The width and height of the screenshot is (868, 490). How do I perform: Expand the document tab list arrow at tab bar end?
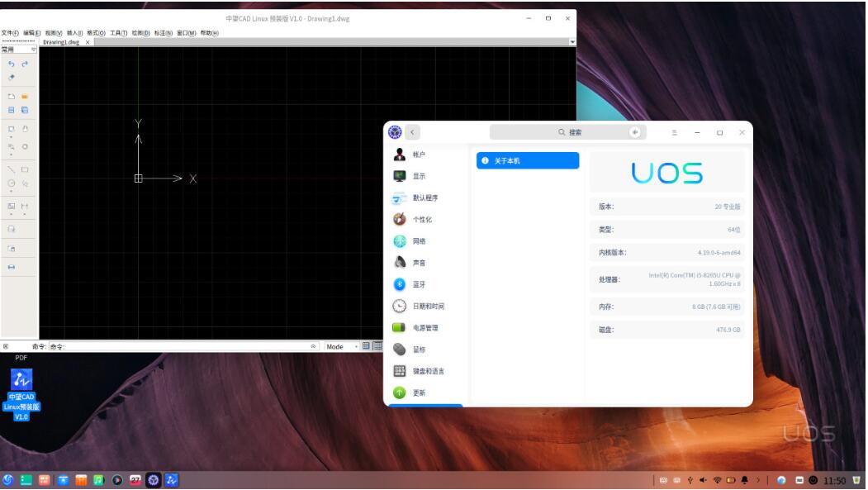[572, 42]
